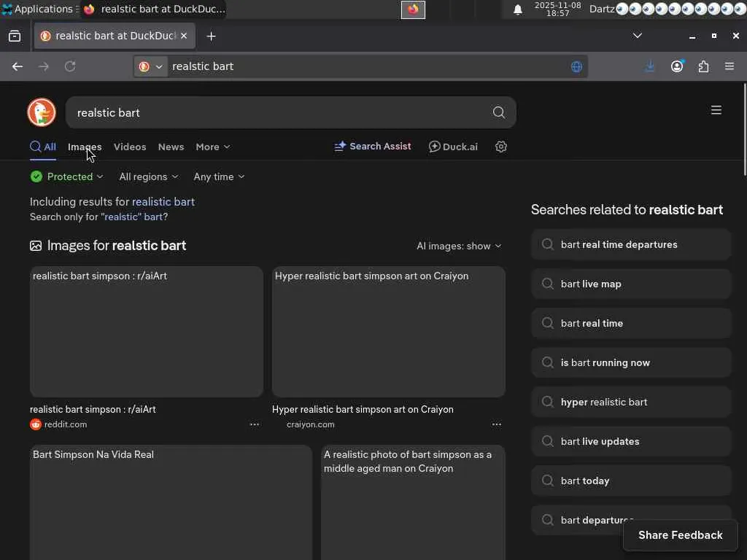Image resolution: width=747 pixels, height=560 pixels.
Task: Go back to the previous page
Action: coord(18,66)
